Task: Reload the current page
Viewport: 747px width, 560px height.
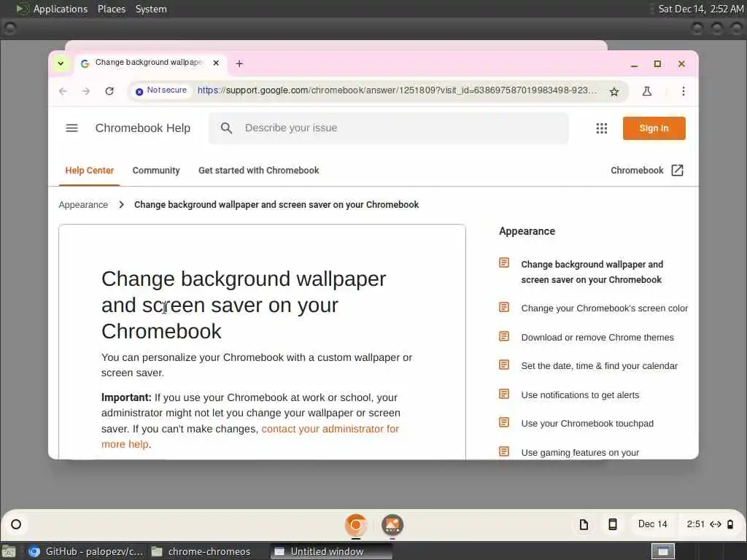Action: (x=109, y=91)
